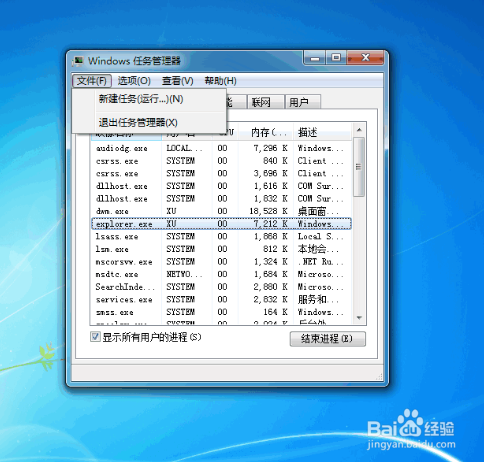This screenshot has height=462, width=484.
Task: Select the mscorsvw.exe process row
Action: click(221, 262)
